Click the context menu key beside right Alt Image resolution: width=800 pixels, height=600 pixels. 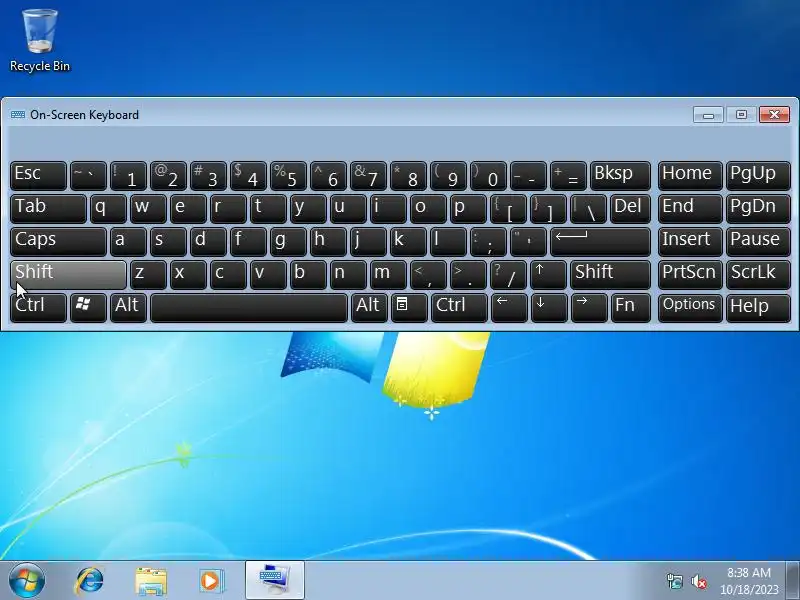coord(409,308)
